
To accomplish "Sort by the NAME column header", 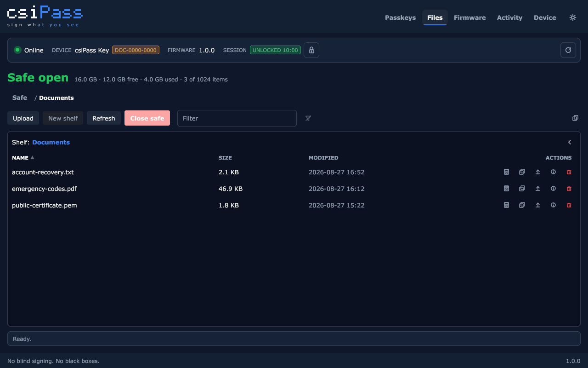I will click(x=23, y=158).
